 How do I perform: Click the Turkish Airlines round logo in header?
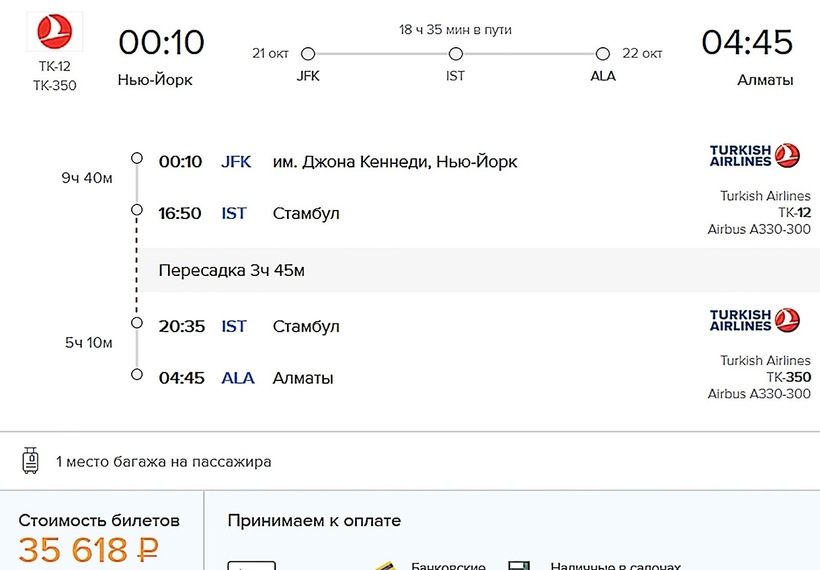pos(54,32)
